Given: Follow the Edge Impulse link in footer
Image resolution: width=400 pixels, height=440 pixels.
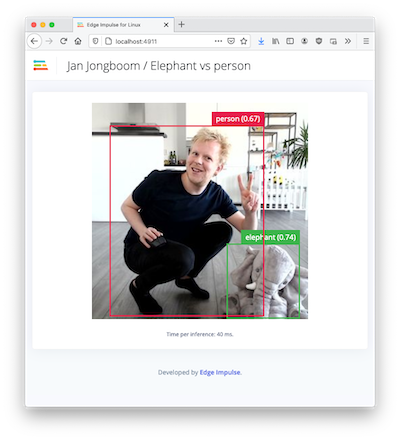Looking at the screenshot, I should [x=220, y=372].
